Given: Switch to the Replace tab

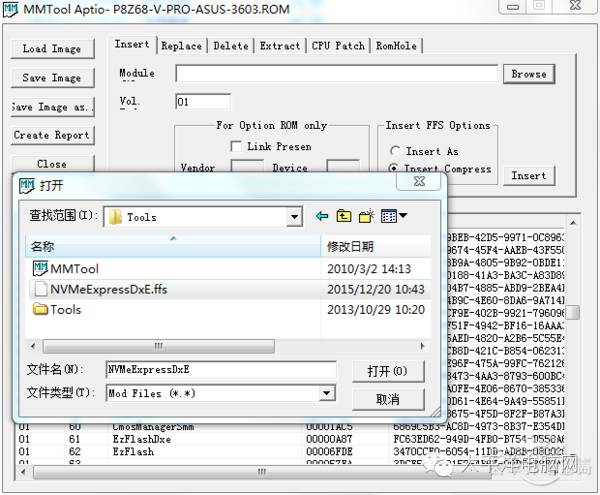Looking at the screenshot, I should tap(181, 46).
